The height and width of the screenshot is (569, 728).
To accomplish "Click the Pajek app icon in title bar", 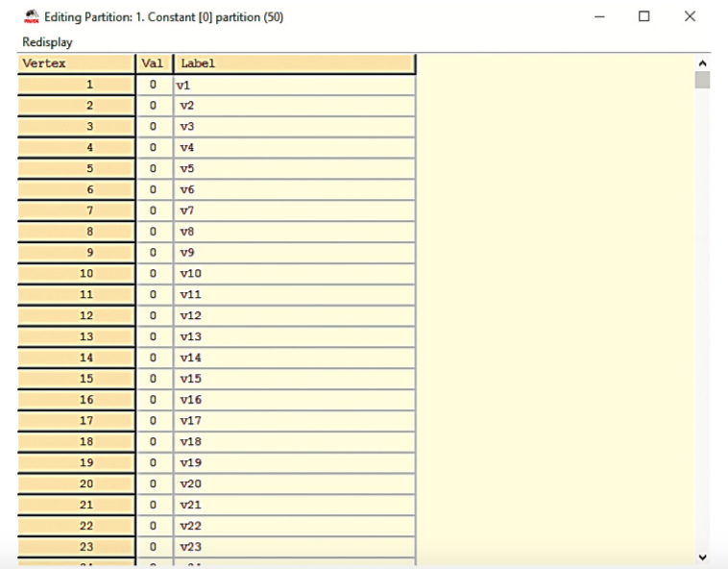I will (31, 16).
